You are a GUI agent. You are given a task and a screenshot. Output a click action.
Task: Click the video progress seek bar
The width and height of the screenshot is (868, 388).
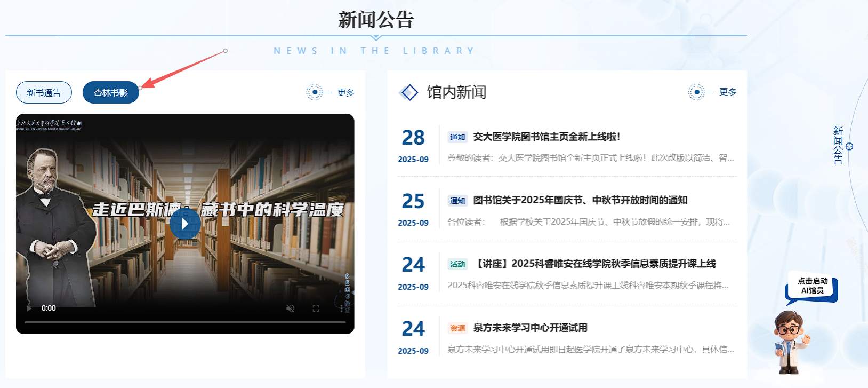click(185, 322)
